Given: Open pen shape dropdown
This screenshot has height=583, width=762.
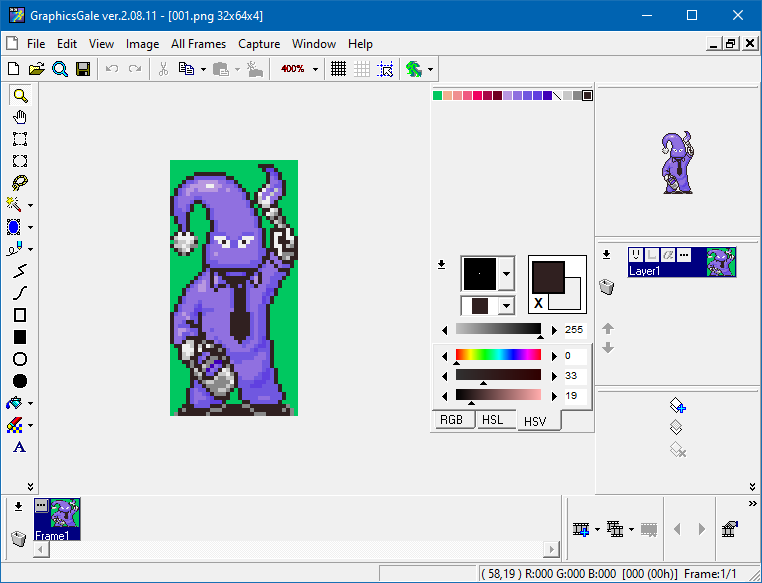Looking at the screenshot, I should pyautogui.click(x=506, y=274).
